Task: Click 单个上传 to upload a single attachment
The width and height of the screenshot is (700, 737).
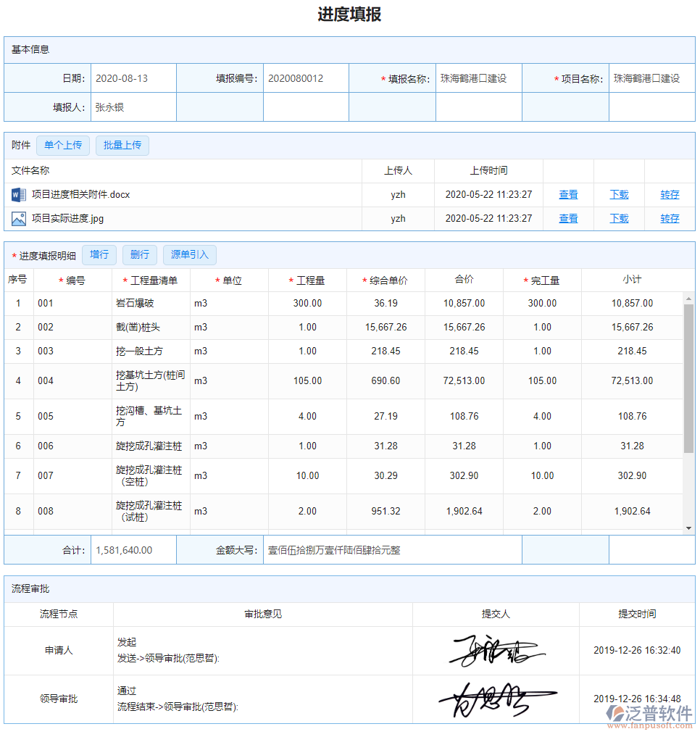Action: pyautogui.click(x=62, y=145)
